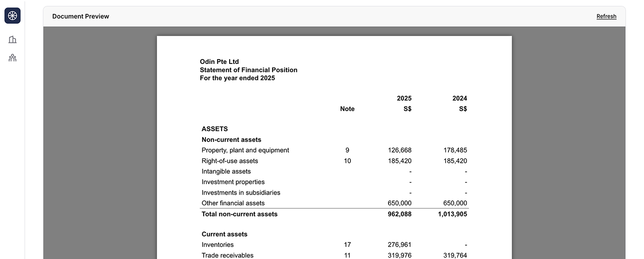Select the Odin Pte Ltd company name
Image resolution: width=644 pixels, height=259 pixels.
(x=219, y=62)
